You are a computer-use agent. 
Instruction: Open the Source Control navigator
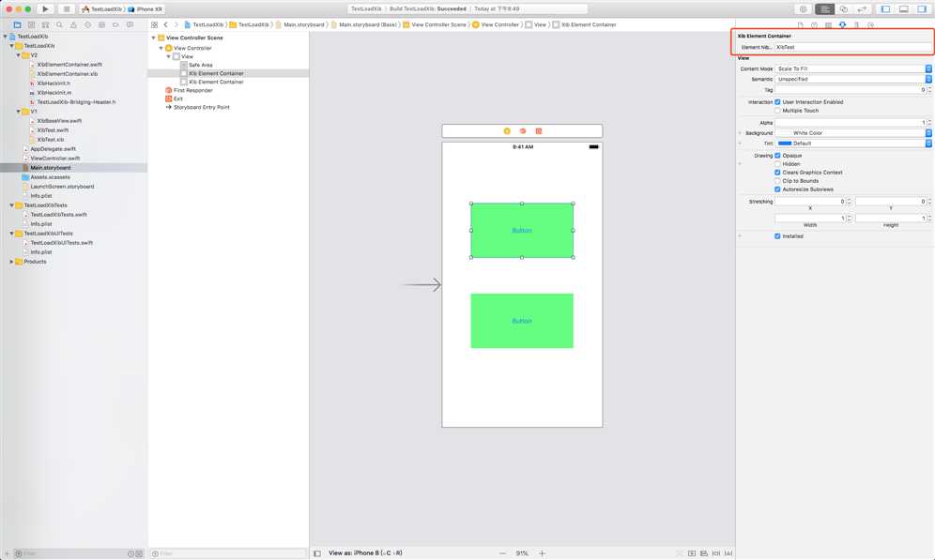32,25
